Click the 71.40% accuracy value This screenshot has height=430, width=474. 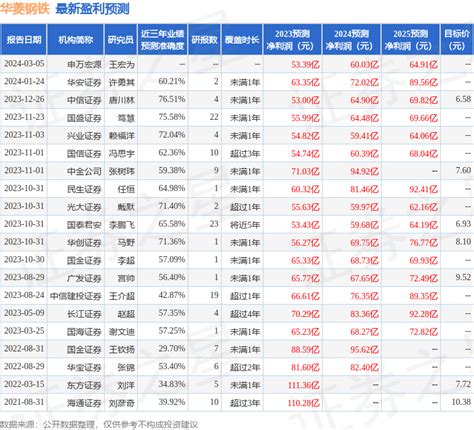click(172, 206)
